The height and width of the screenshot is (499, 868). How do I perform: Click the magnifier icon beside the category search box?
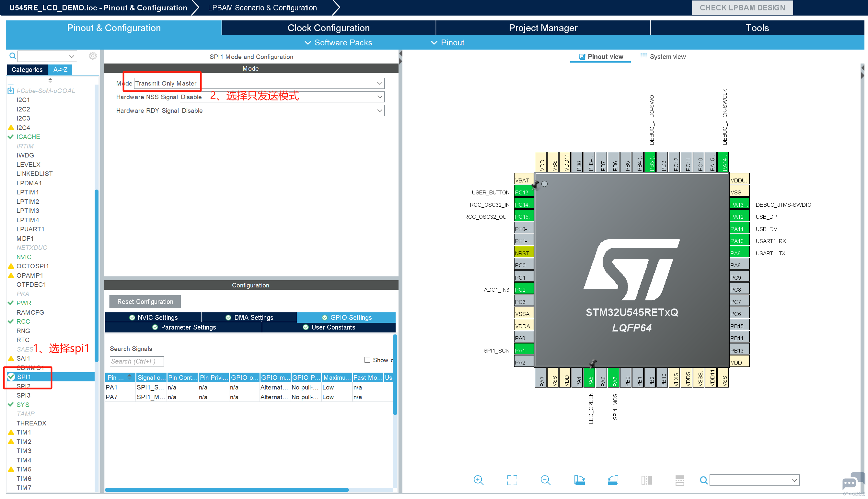[13, 56]
